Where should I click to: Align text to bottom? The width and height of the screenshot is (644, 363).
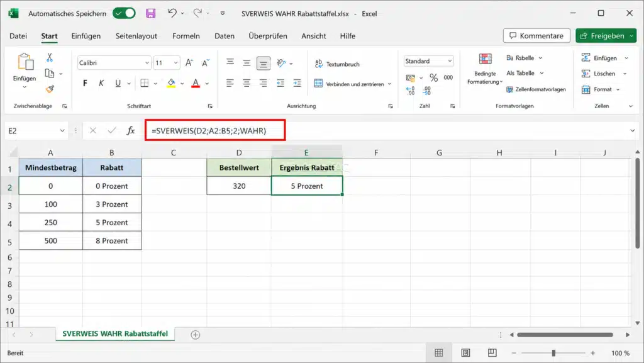coord(264,64)
